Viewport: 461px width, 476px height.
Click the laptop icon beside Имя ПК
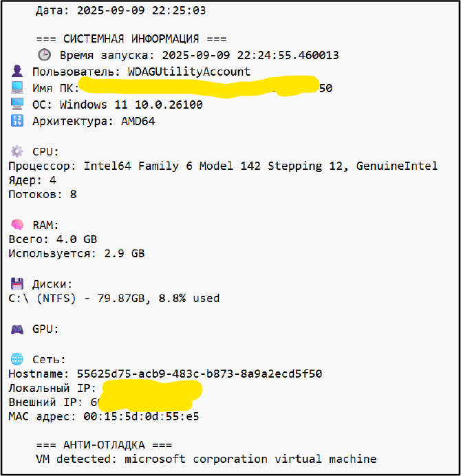[17, 87]
